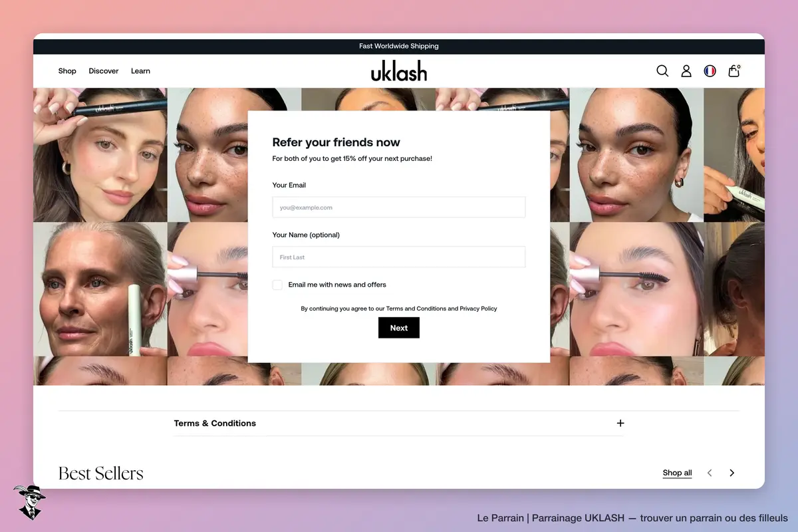Image resolution: width=798 pixels, height=532 pixels.
Task: Click the Terms & Conditions accordion title
Action: 215,423
